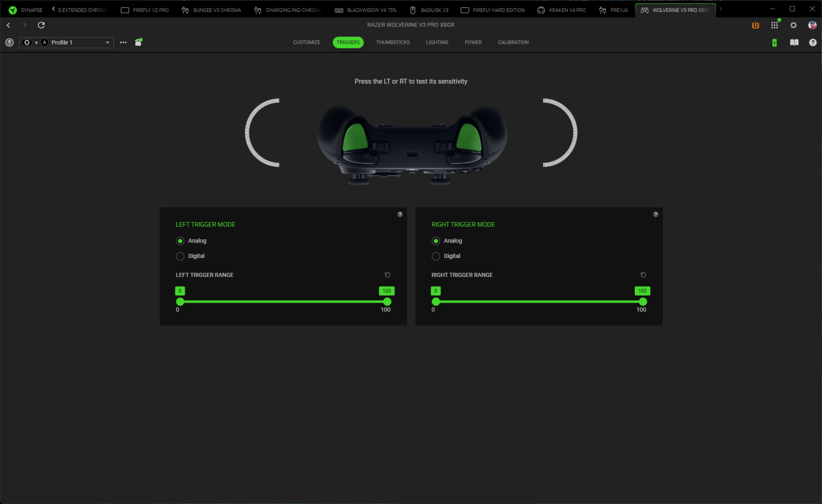Switch to the Firefly V2 Pro device tab

(x=145, y=10)
